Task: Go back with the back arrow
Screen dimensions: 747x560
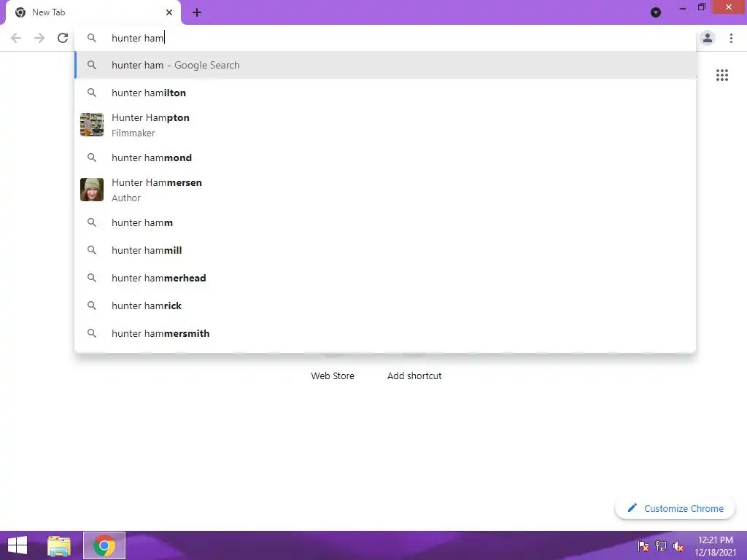Action: click(16, 38)
